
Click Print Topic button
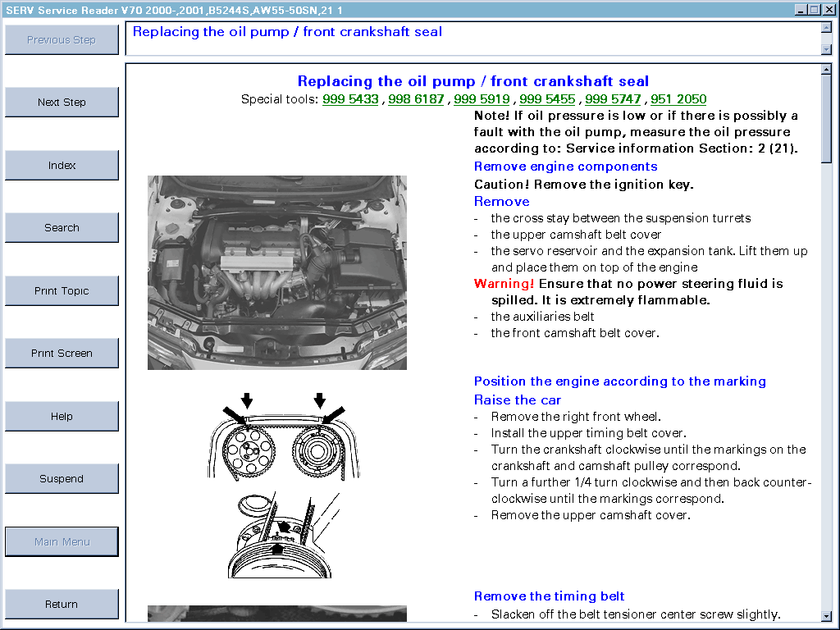(x=62, y=291)
